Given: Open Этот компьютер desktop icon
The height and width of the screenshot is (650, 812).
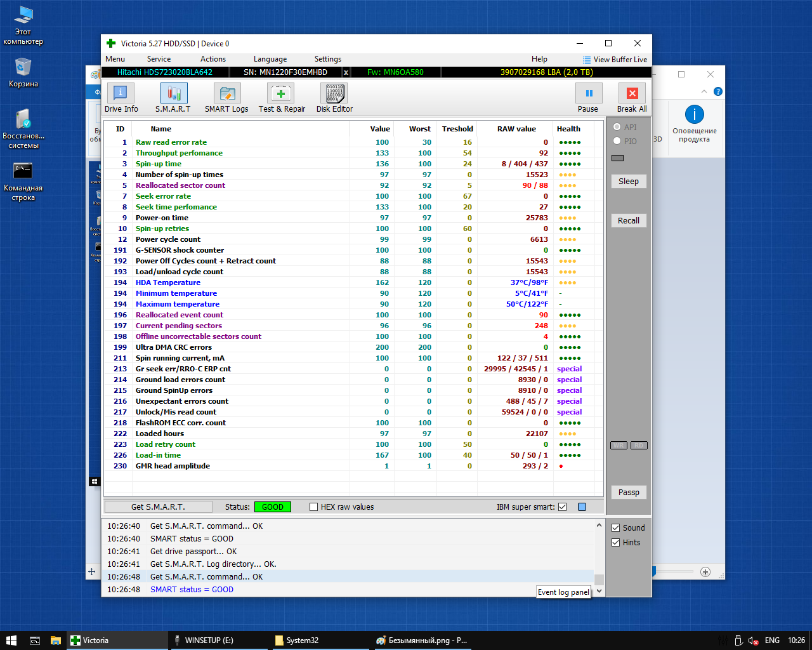Looking at the screenshot, I should tap(23, 25).
